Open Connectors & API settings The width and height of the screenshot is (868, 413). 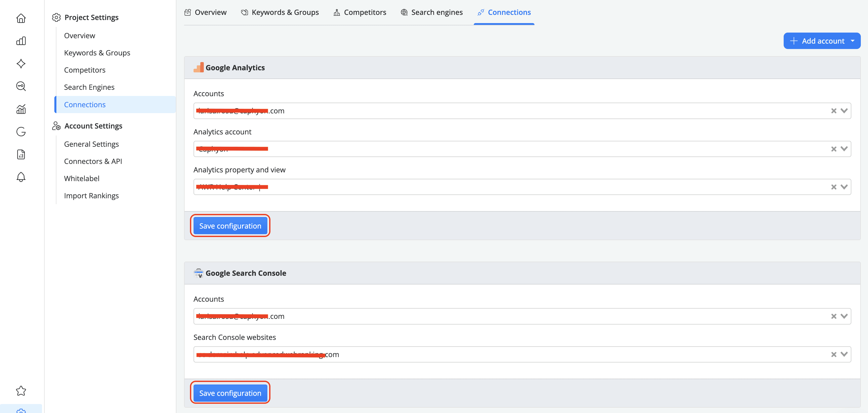tap(93, 161)
